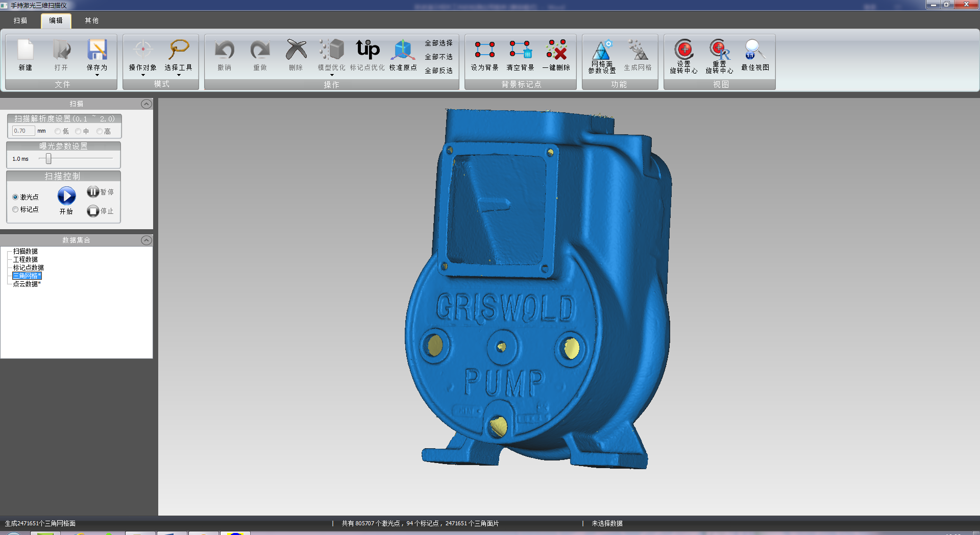Click 全部选择 select all button
This screenshot has height=535, width=980.
pyautogui.click(x=438, y=43)
